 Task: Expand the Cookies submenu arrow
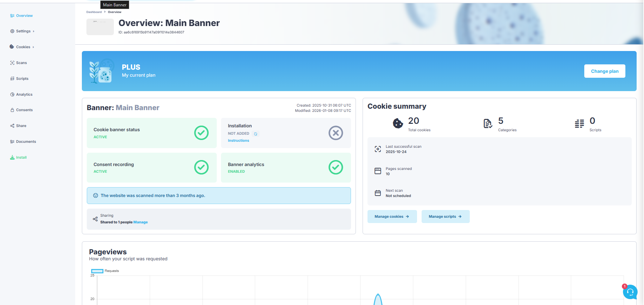click(33, 47)
